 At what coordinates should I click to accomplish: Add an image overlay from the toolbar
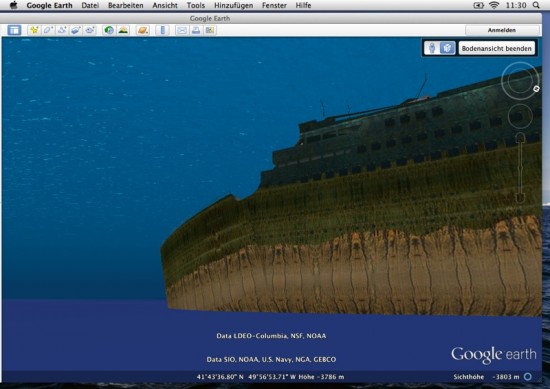pyautogui.click(x=76, y=30)
